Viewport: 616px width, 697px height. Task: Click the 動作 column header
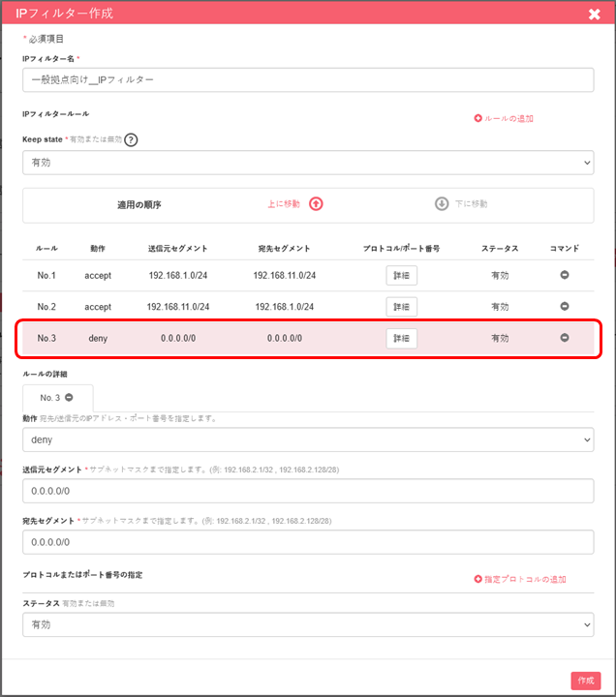(x=98, y=249)
